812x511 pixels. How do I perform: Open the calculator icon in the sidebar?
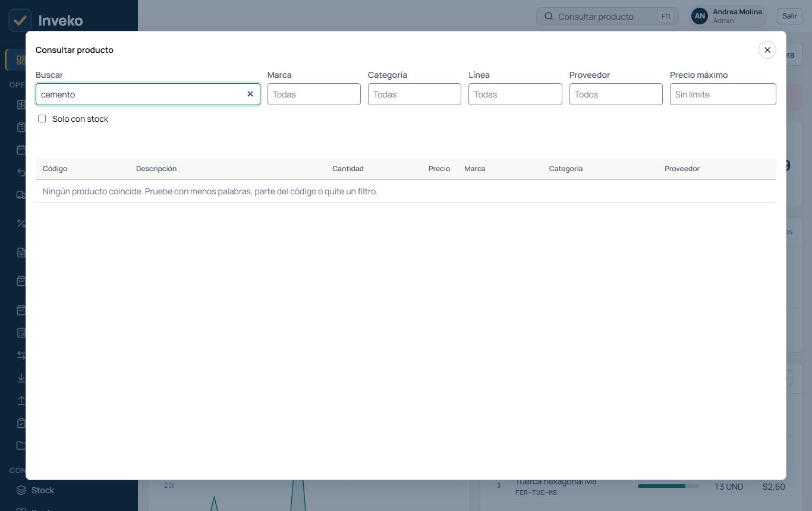pyautogui.click(x=21, y=333)
